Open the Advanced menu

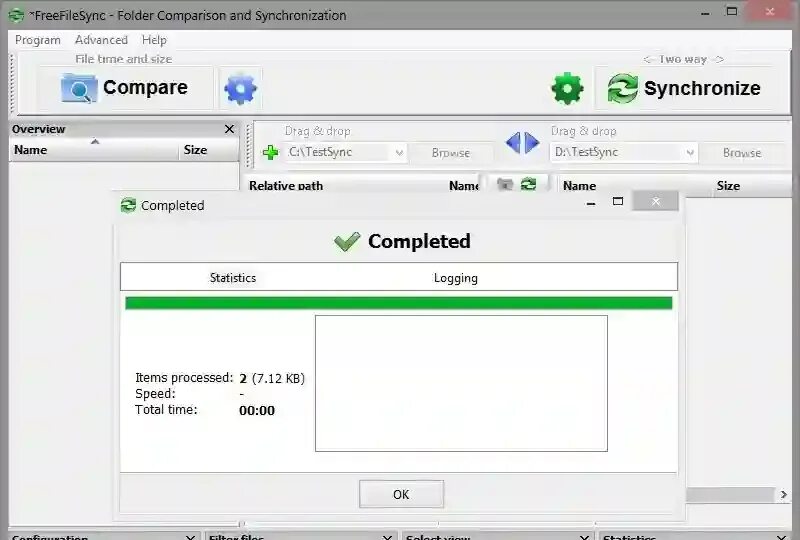[101, 40]
